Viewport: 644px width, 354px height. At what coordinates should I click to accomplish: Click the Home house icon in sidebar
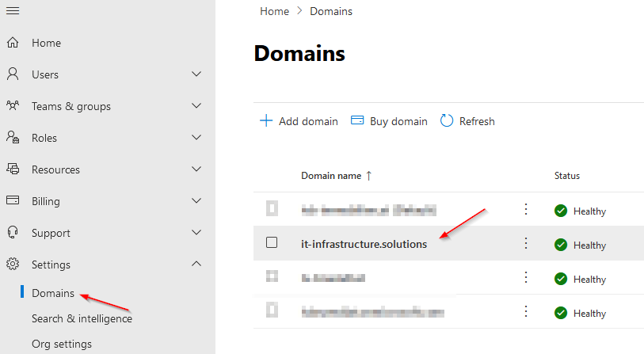point(13,42)
